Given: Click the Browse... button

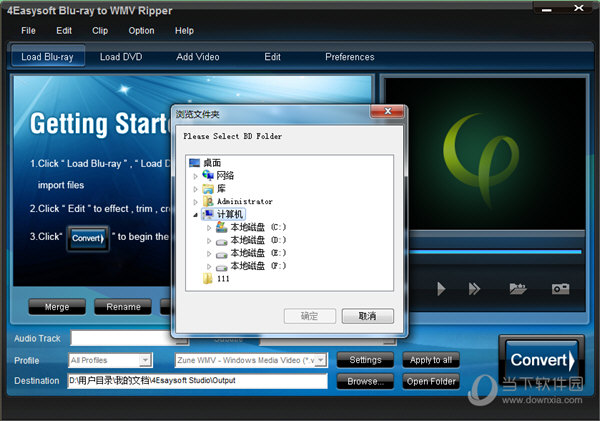Looking at the screenshot, I should coord(365,382).
